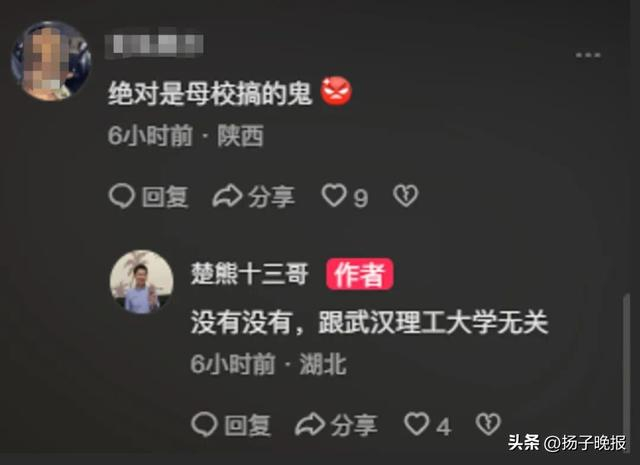
Task: Click the angry emoji in the first comment
Action: [336, 92]
